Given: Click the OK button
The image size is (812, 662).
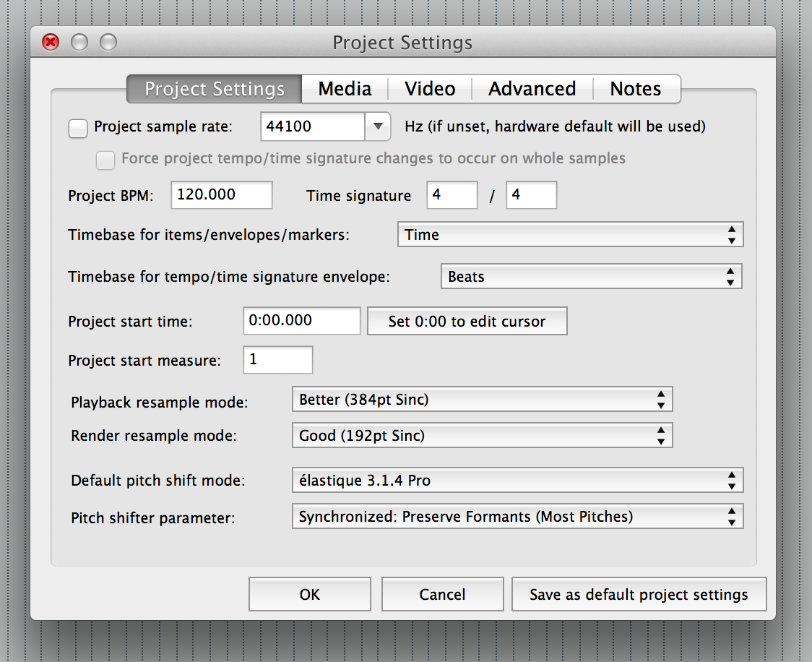Looking at the screenshot, I should tap(310, 595).
